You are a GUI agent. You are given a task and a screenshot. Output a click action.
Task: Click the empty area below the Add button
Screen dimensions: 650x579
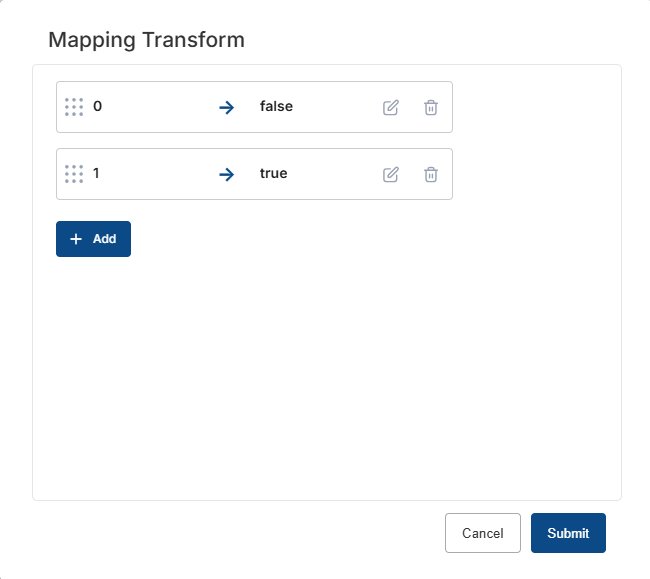tap(326, 380)
